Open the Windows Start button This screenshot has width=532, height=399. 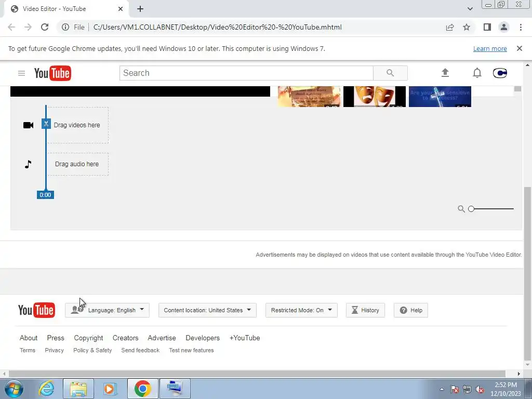[x=14, y=389]
